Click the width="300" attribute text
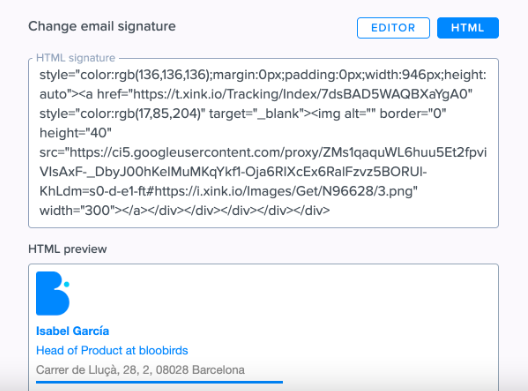The width and height of the screenshot is (528, 391). click(77, 211)
